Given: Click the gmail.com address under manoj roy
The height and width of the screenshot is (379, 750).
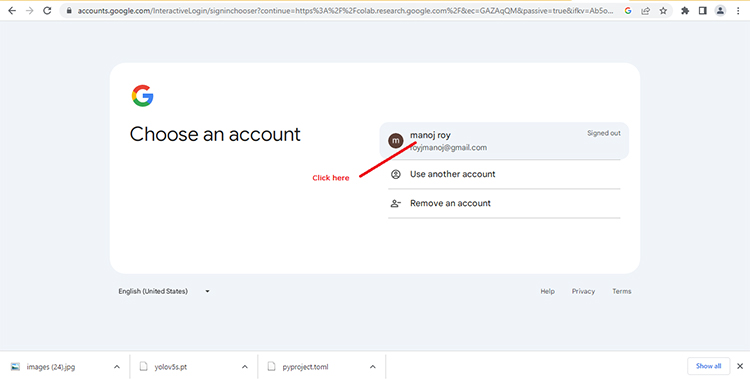Looking at the screenshot, I should [449, 148].
